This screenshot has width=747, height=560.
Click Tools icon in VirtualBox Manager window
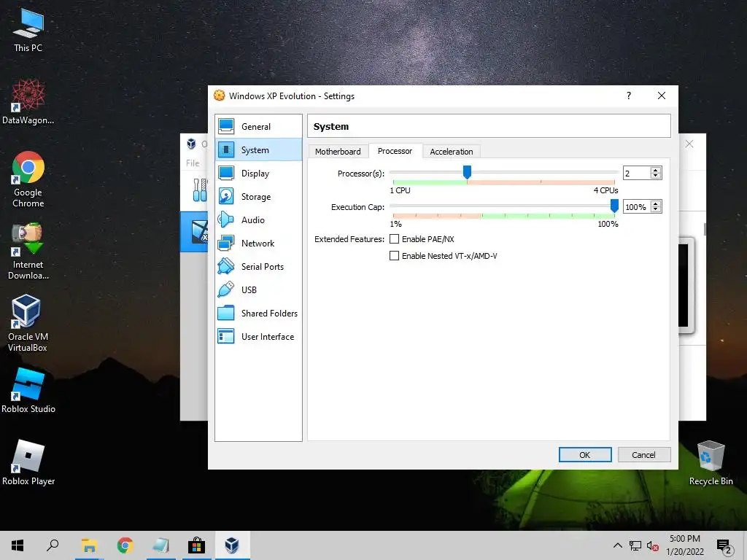200,190
